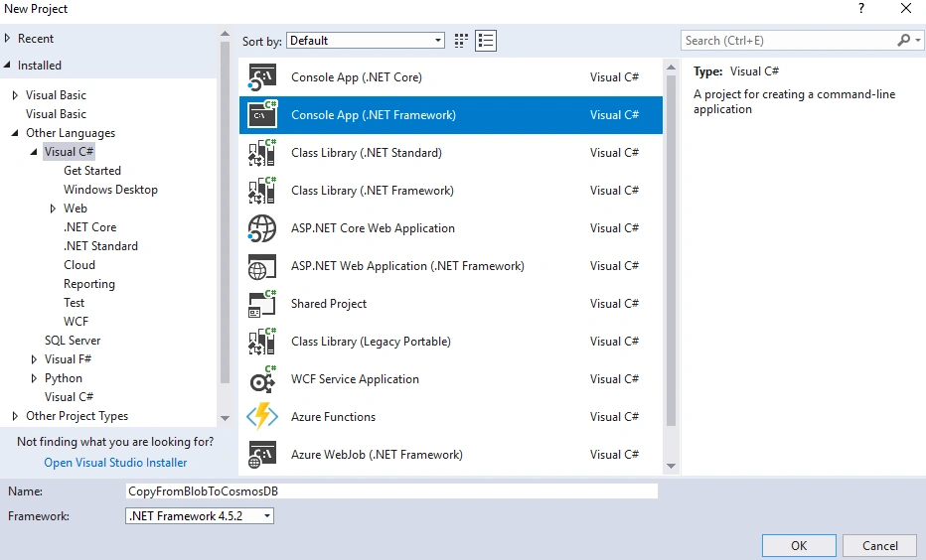Expand the Visual F# node
This screenshot has height=560, width=926.
pos(34,359)
